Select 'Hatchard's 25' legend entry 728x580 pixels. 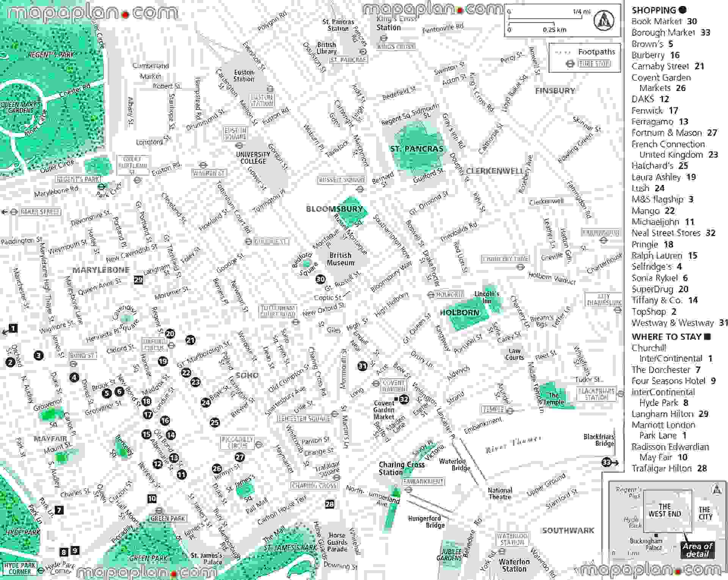tap(660, 166)
